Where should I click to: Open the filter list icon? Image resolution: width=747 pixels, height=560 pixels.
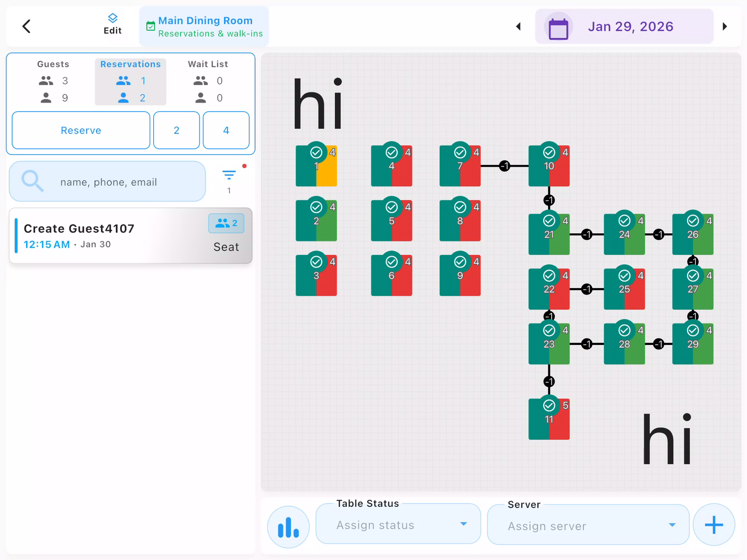tap(229, 175)
